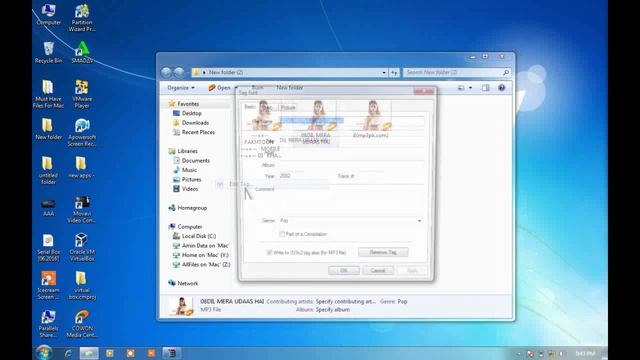Click the Explorer Back navigation arrow
Screen dimensions: 640x360
tap(166, 72)
